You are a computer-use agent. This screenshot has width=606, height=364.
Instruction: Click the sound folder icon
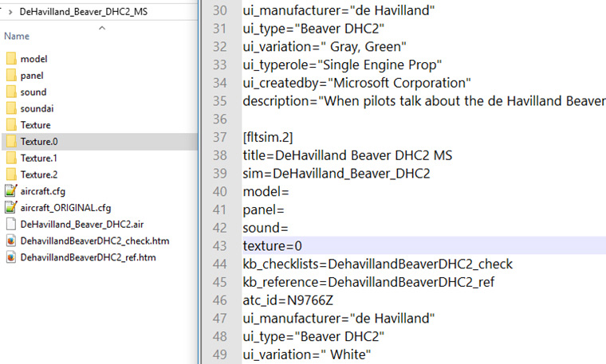tap(11, 92)
